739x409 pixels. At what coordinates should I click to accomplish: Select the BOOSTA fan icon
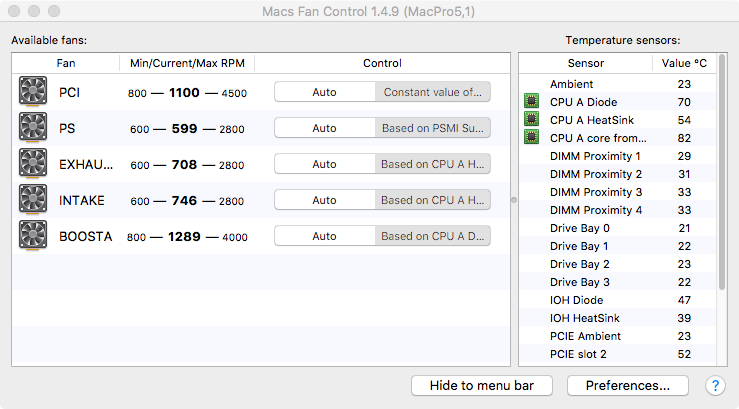(33, 236)
